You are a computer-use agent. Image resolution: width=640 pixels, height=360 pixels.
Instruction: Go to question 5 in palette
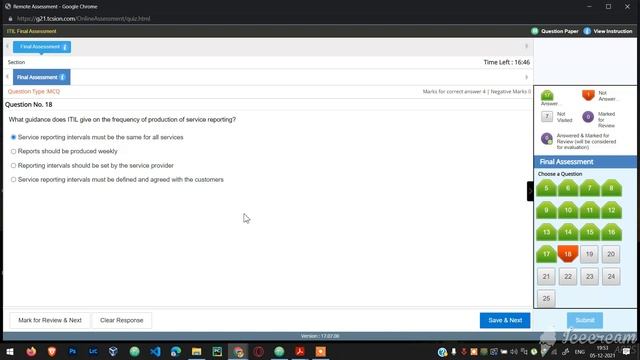(546, 188)
